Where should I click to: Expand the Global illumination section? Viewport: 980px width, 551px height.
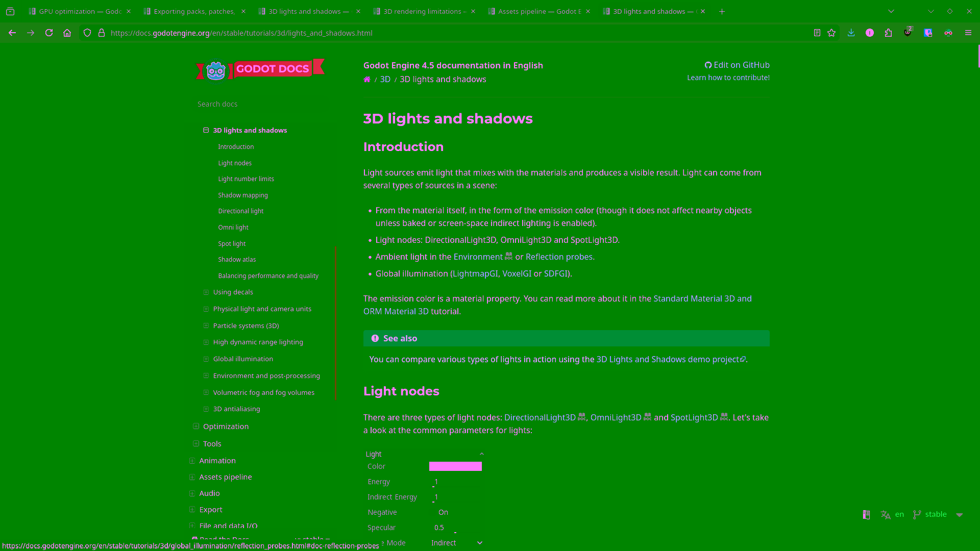206,359
